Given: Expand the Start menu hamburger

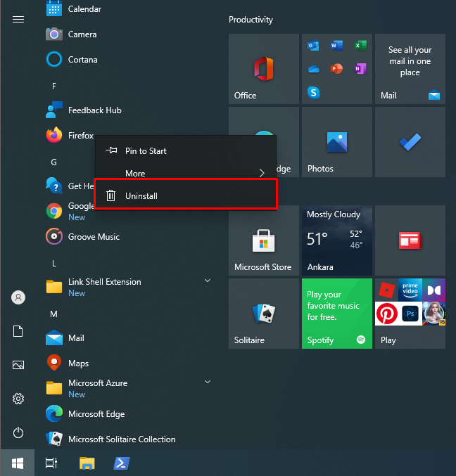Looking at the screenshot, I should [x=18, y=20].
